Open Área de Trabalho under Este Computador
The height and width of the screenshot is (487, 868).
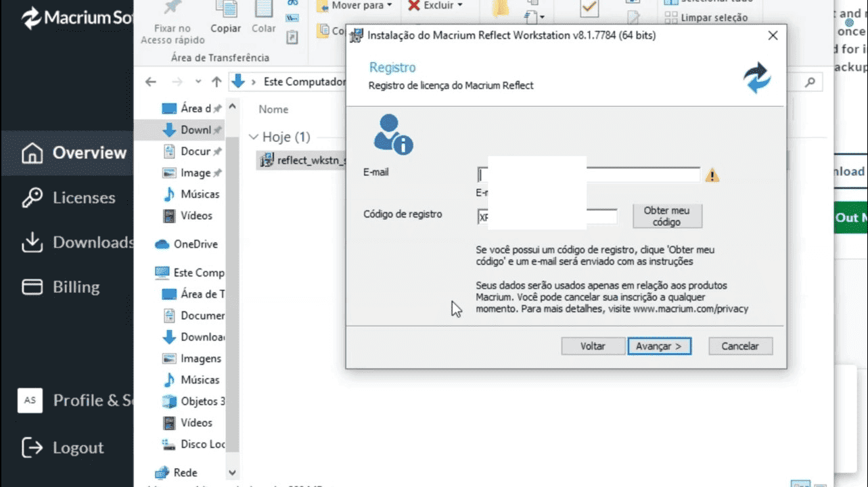coord(193,294)
